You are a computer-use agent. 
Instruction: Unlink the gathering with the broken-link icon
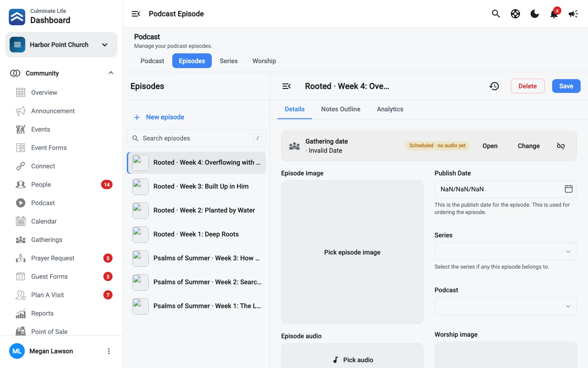pos(561,146)
